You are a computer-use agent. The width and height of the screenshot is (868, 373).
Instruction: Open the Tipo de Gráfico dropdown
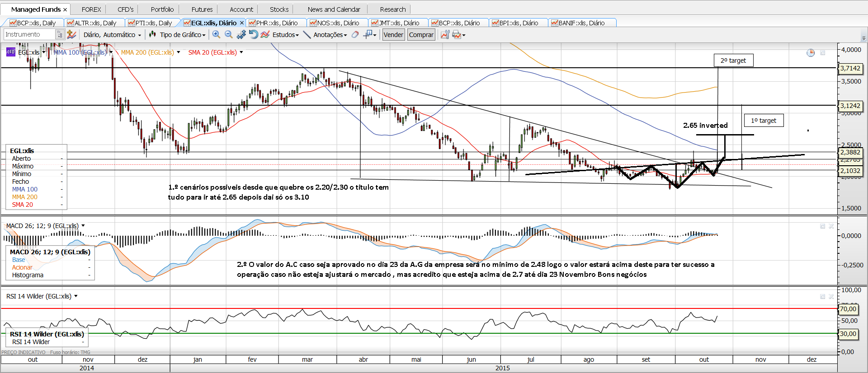coord(183,35)
